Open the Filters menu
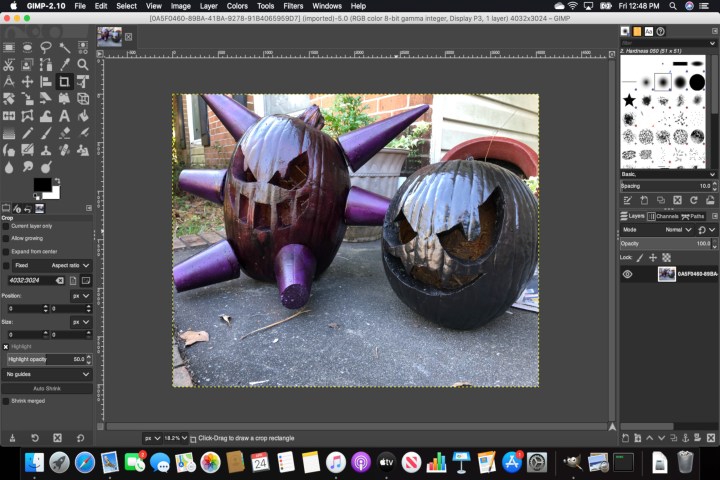 click(293, 6)
